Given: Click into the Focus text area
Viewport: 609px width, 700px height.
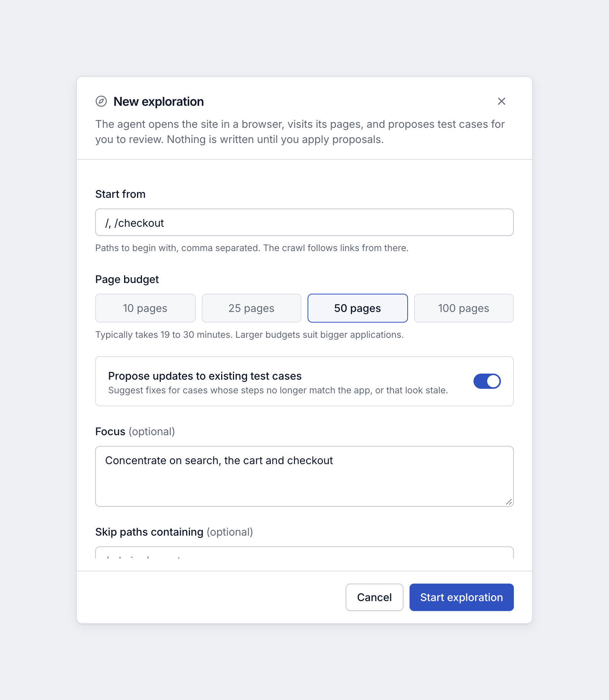Looking at the screenshot, I should (x=304, y=476).
